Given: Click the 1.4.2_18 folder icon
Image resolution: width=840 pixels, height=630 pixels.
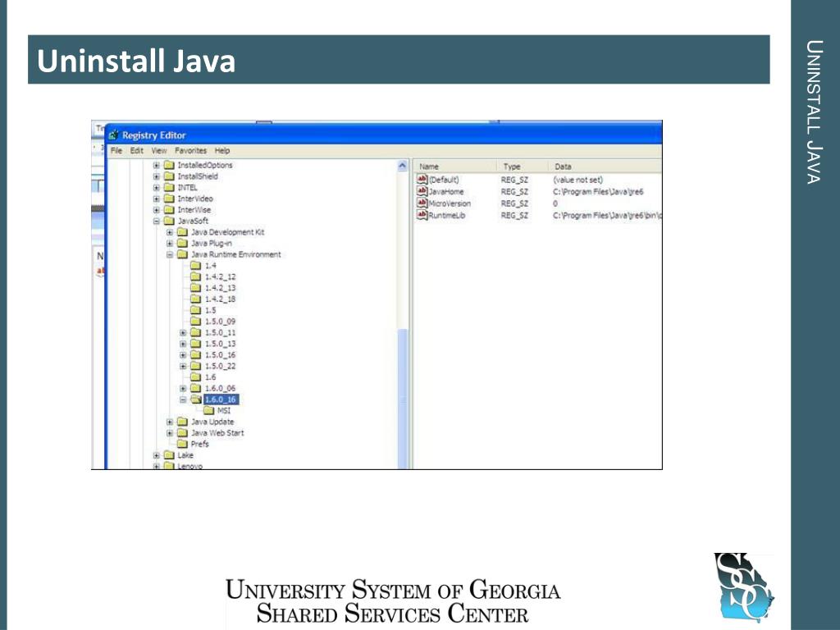Looking at the screenshot, I should point(196,299).
